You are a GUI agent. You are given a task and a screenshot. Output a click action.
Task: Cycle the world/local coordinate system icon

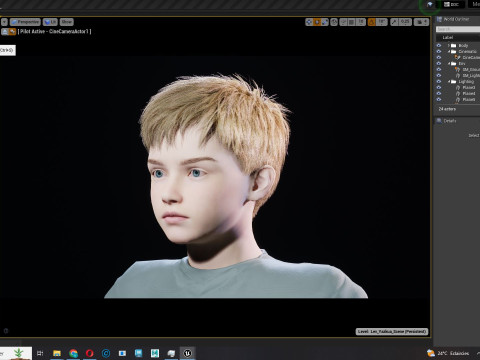(334, 22)
